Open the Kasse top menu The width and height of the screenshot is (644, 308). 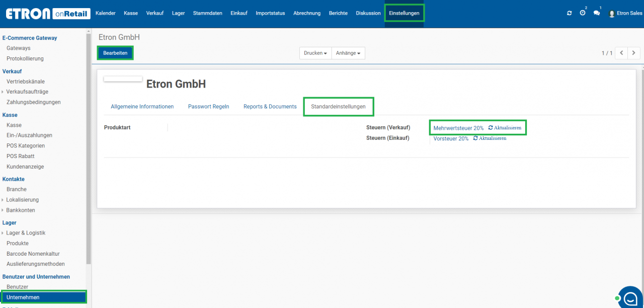[131, 14]
